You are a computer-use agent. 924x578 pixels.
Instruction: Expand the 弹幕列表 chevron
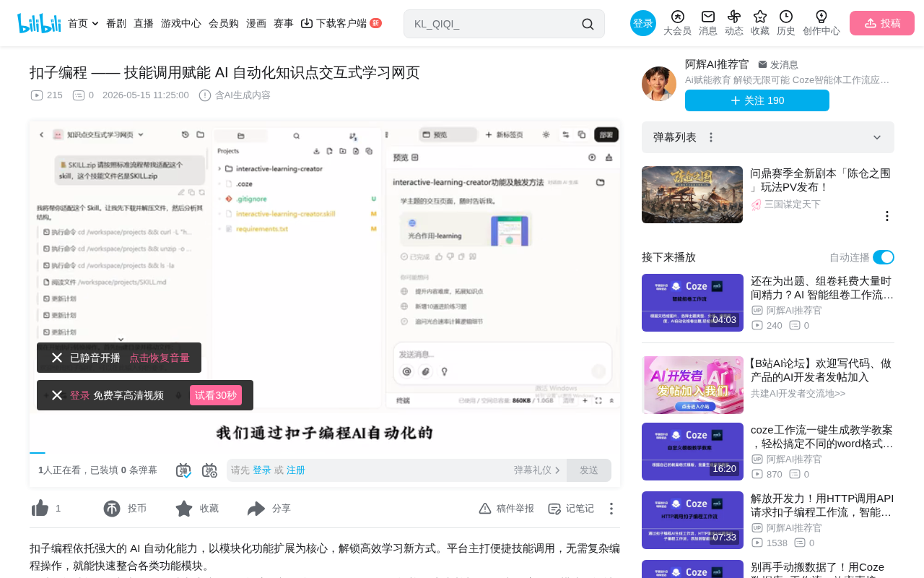(x=877, y=137)
